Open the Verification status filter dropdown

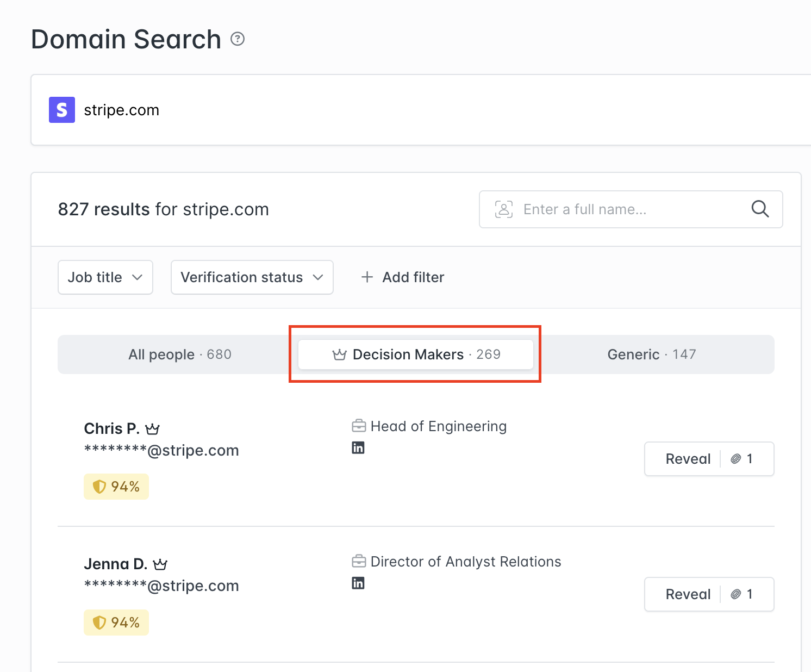tap(252, 277)
